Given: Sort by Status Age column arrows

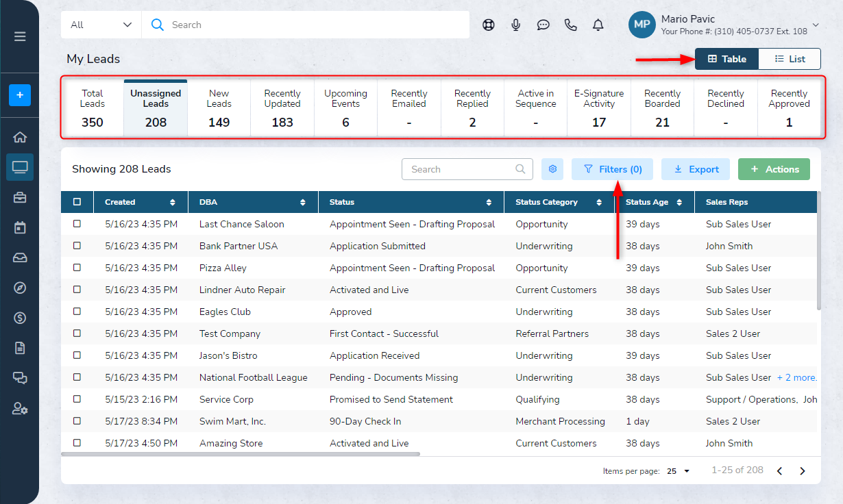Looking at the screenshot, I should (679, 203).
